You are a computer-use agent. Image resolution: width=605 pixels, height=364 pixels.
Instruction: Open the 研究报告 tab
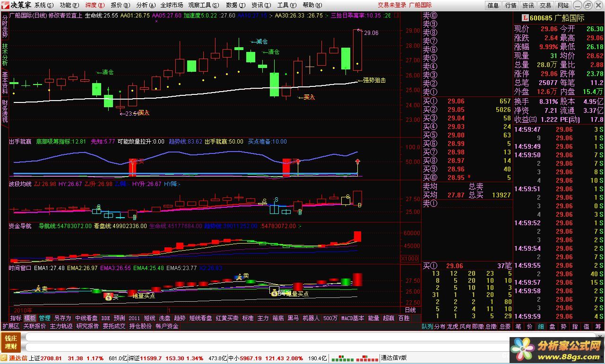87,326
